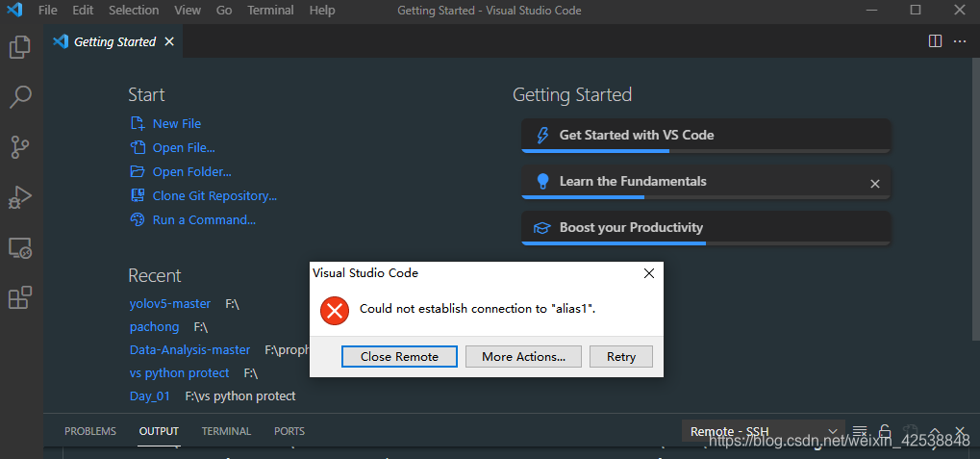Click the Learn the Fundamentals progress bar
Screen dimensions: 980x459
pyautogui.click(x=706, y=197)
